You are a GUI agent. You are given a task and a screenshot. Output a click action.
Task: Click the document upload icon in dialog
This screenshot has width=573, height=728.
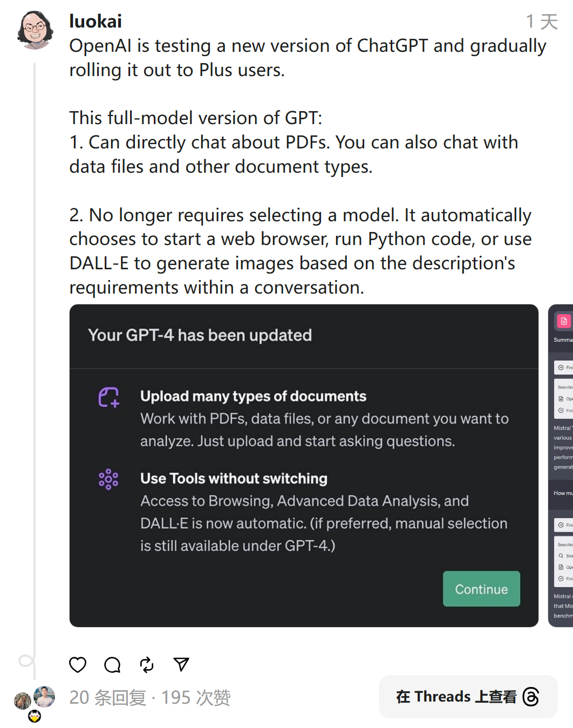pos(108,397)
